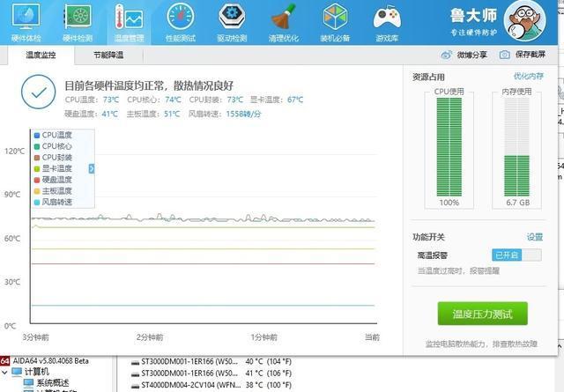Click the 显卡温度 67℃ reading
This screenshot has width=564, height=392.
pyautogui.click(x=277, y=100)
